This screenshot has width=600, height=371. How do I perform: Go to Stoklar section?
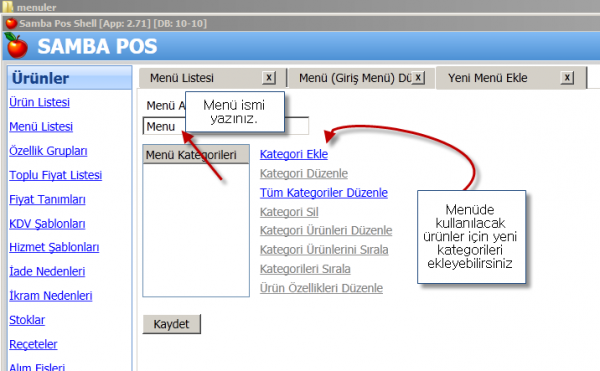[x=27, y=320]
